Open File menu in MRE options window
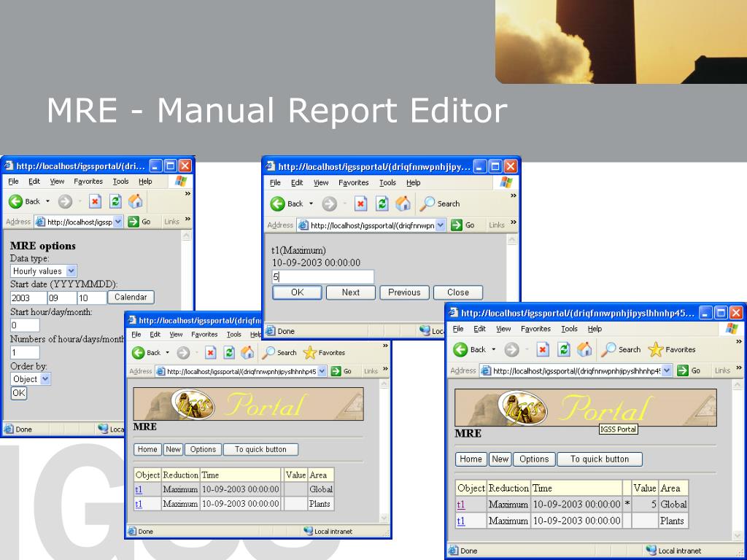747x560 pixels. pos(13,182)
